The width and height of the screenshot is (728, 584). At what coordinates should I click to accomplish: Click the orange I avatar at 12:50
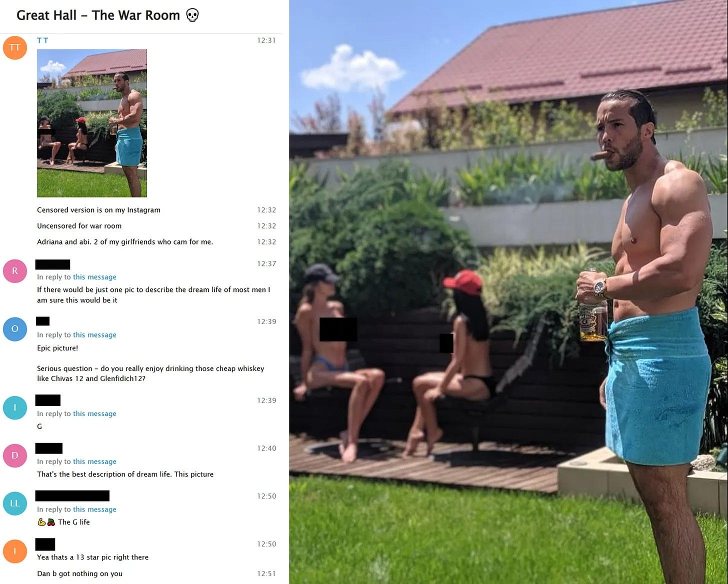pos(15,551)
